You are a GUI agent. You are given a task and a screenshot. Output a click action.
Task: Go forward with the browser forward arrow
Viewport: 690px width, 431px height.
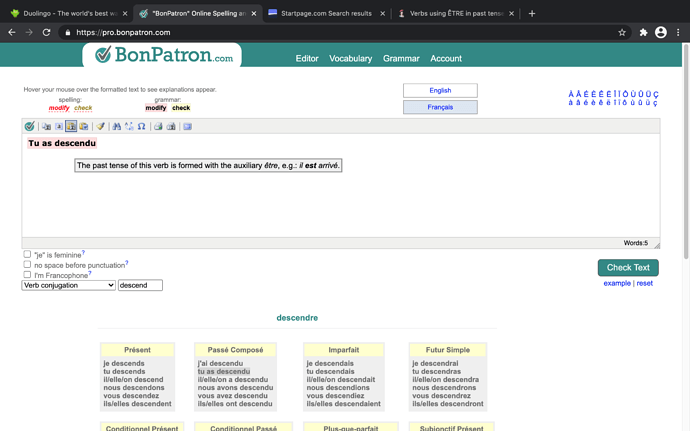click(29, 32)
